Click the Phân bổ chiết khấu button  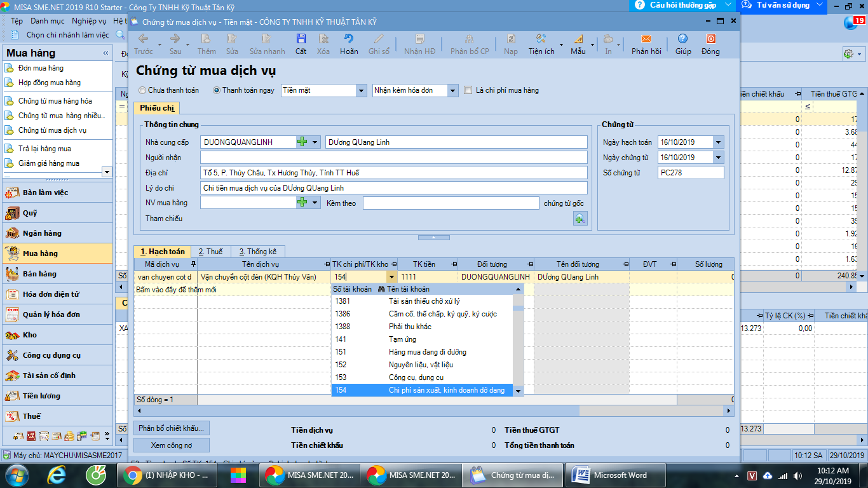click(172, 428)
